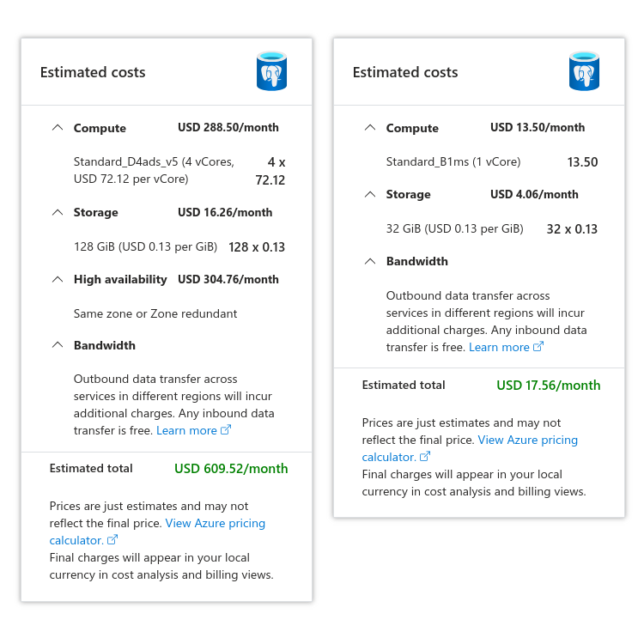
Task: Click external-link icon beside left Learn more
Action: click(226, 430)
